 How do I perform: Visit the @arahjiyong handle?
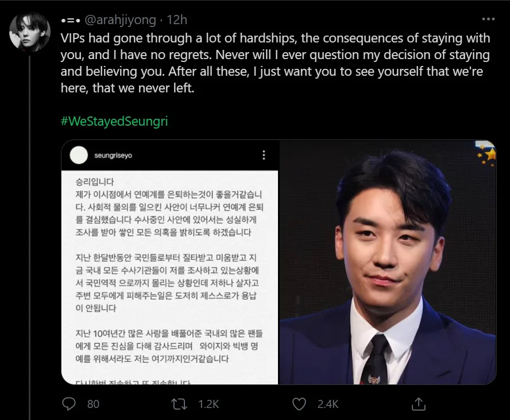[121, 20]
